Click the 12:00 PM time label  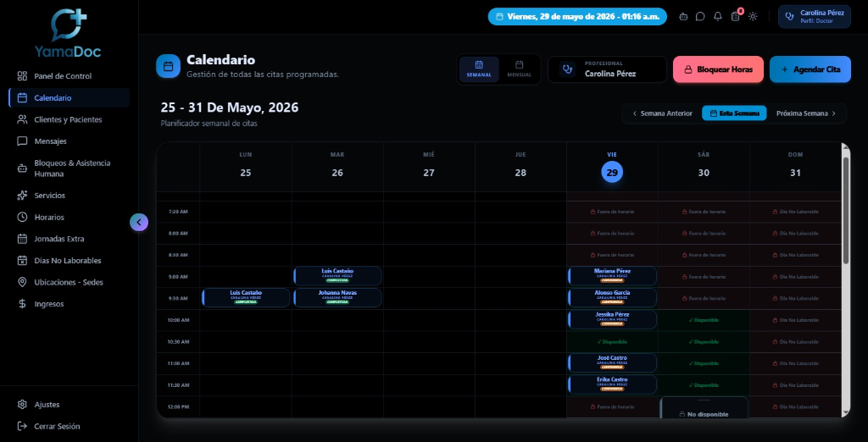click(178, 407)
